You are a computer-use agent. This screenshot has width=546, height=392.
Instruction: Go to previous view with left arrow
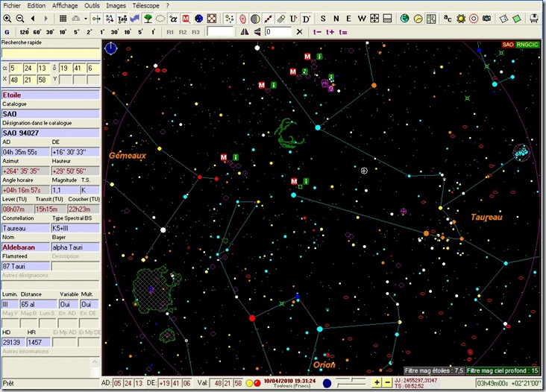(x=33, y=19)
